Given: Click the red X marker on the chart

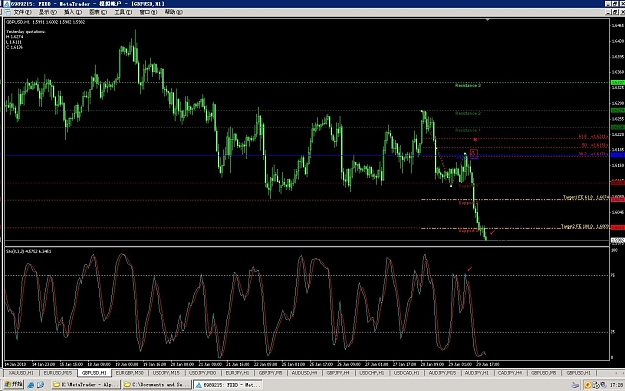Looking at the screenshot, I should point(475,140).
